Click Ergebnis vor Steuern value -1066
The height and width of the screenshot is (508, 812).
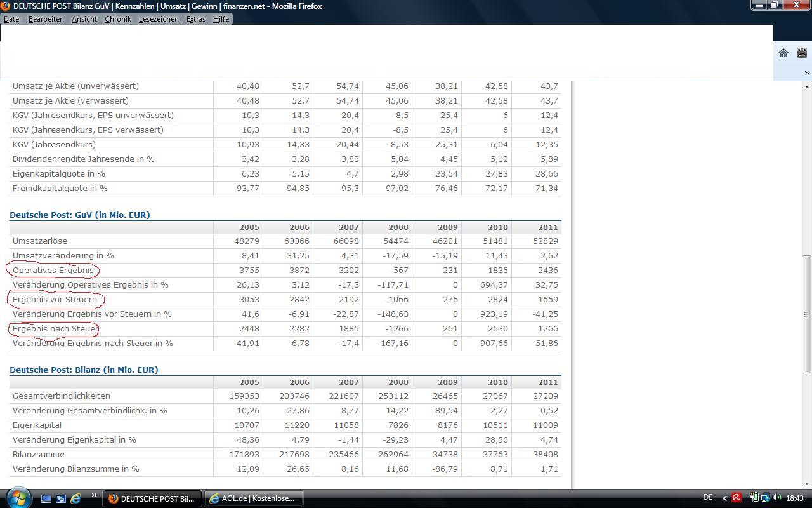tap(395, 299)
